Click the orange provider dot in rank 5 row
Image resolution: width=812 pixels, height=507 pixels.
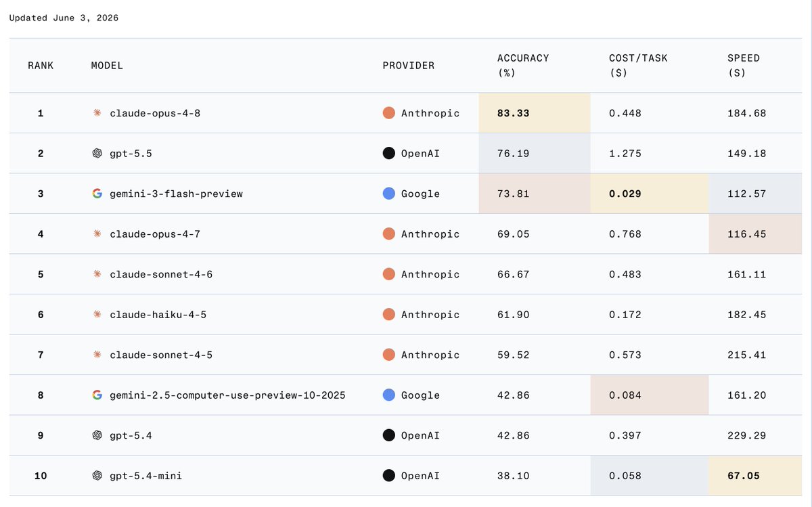(389, 274)
